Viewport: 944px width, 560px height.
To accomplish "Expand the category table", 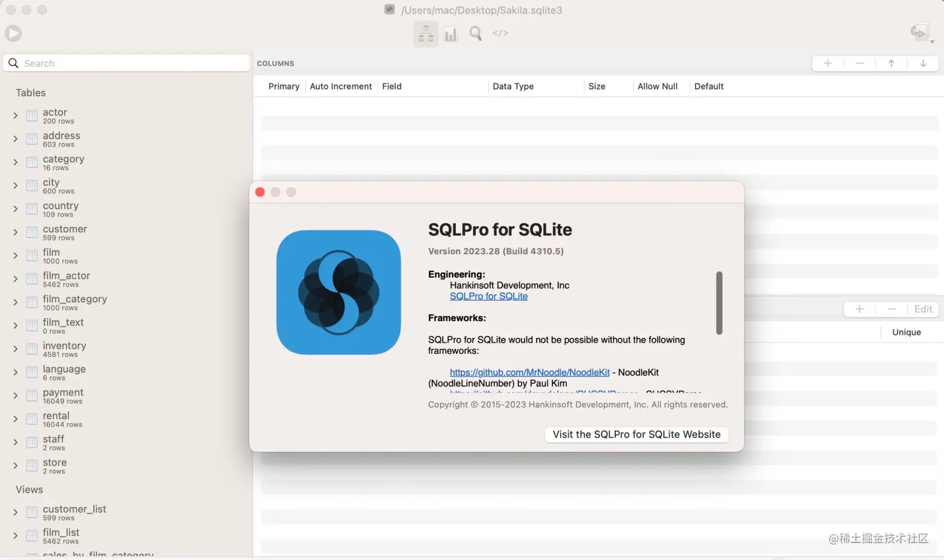I will pos(15,162).
